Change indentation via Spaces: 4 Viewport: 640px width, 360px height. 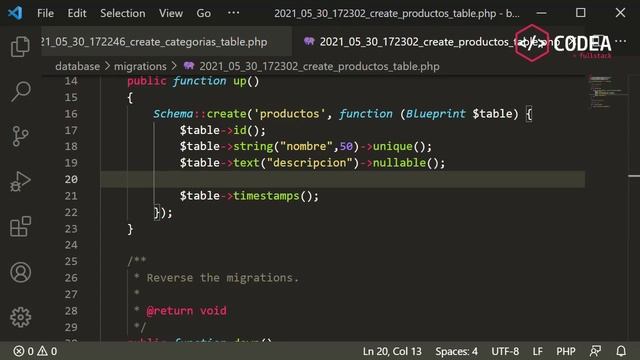pos(456,351)
